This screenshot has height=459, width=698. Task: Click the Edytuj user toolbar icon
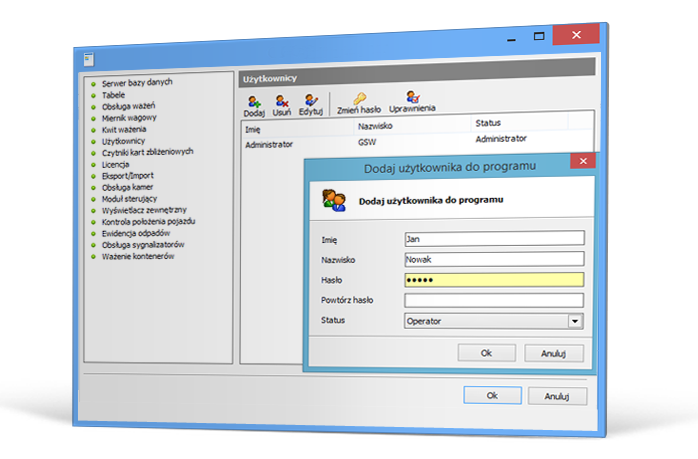point(311,100)
